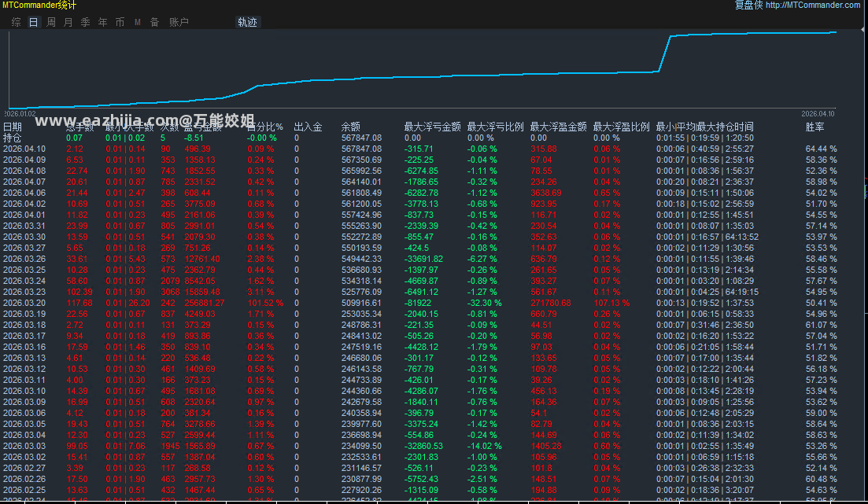This screenshot has height=504, width=868.
Task: Select the 2026.03.26 date row
Action: (421, 259)
